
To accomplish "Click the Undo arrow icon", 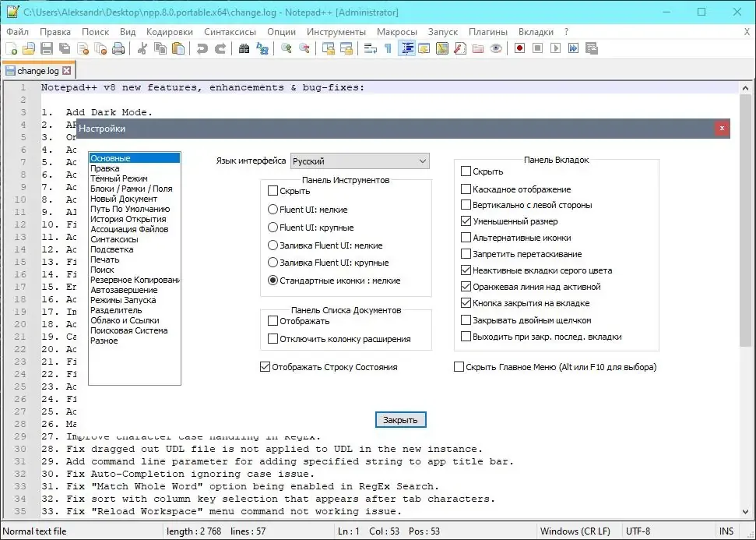I will [202, 48].
